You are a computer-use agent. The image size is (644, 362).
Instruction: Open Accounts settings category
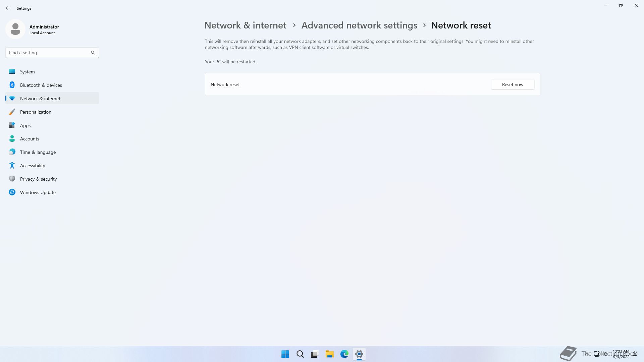(52, 139)
